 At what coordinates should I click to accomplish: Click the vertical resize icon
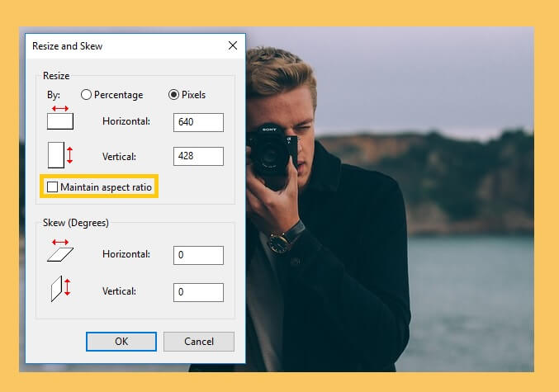(60, 154)
